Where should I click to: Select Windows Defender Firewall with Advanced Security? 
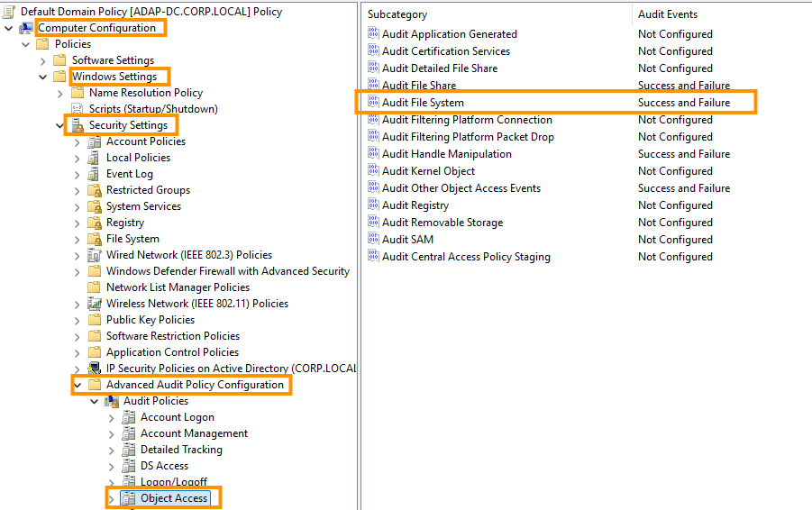coord(228,271)
